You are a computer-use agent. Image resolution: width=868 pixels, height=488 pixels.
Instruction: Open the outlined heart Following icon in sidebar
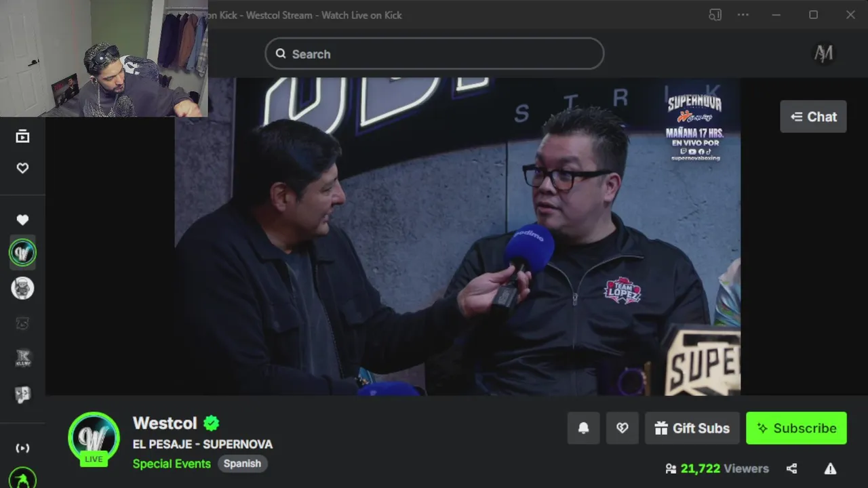(x=22, y=168)
